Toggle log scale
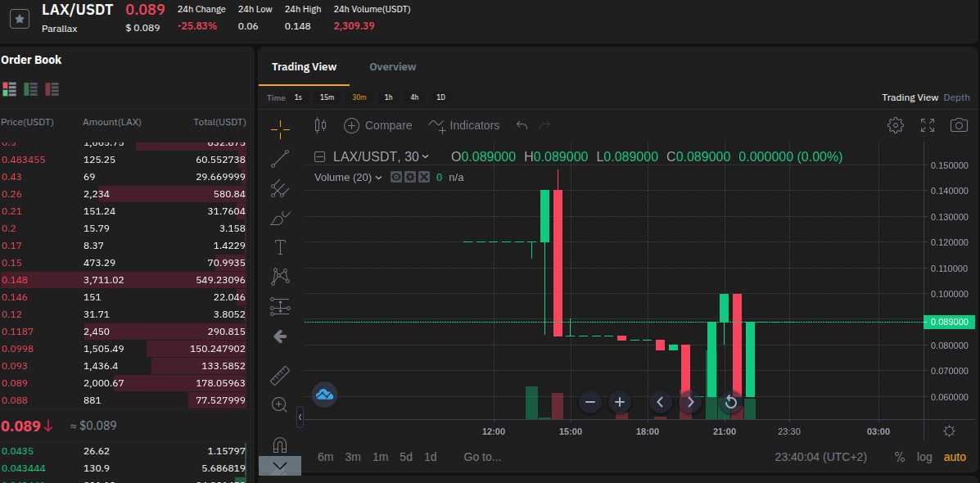The width and height of the screenshot is (980, 483). click(924, 457)
